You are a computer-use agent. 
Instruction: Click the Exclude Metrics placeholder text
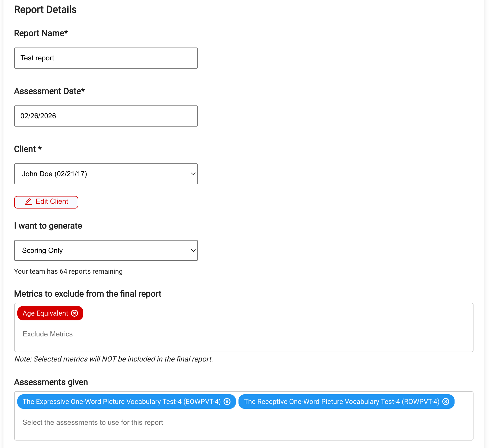[x=47, y=334]
